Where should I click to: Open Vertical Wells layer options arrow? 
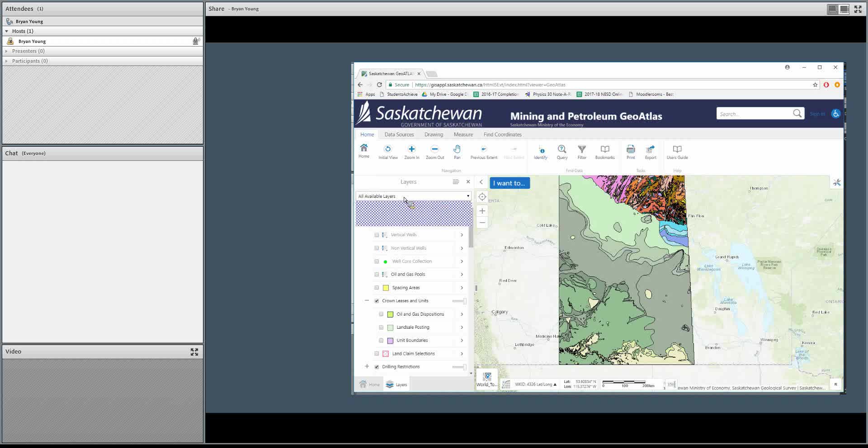point(462,235)
